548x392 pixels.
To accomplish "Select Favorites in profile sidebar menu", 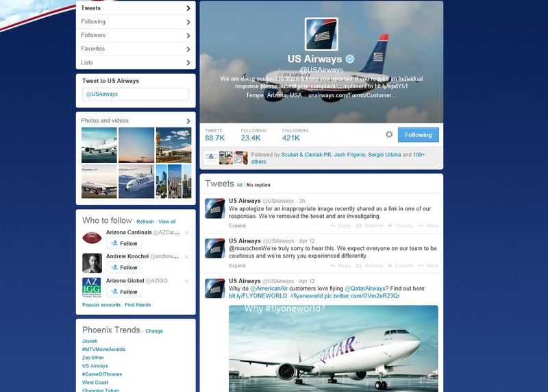I will click(x=136, y=49).
